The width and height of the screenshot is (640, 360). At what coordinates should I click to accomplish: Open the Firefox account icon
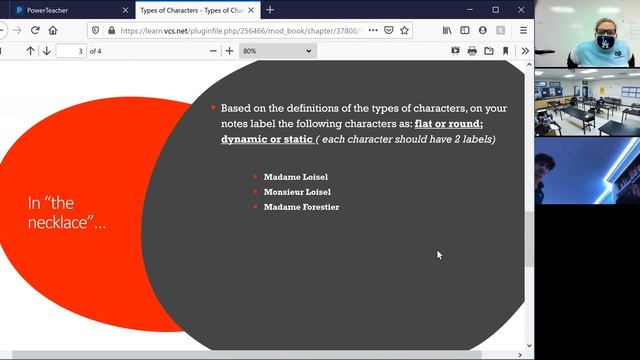pos(482,30)
